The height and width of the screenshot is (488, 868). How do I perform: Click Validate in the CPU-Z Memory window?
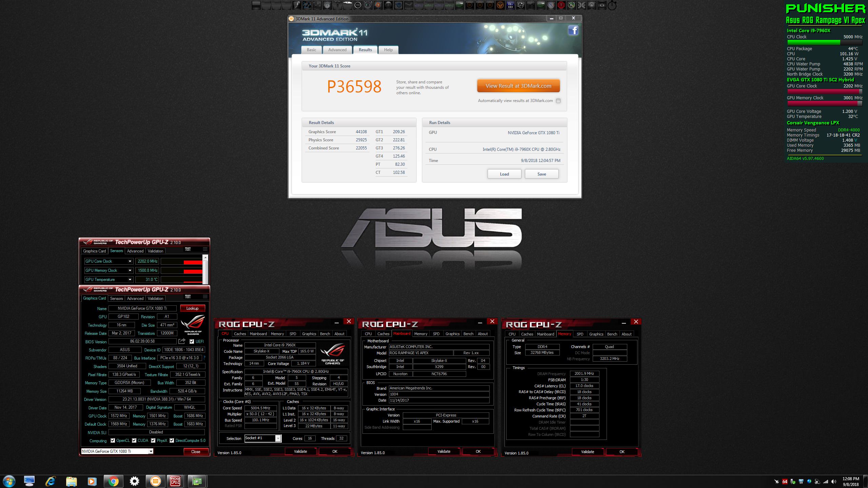click(x=588, y=452)
